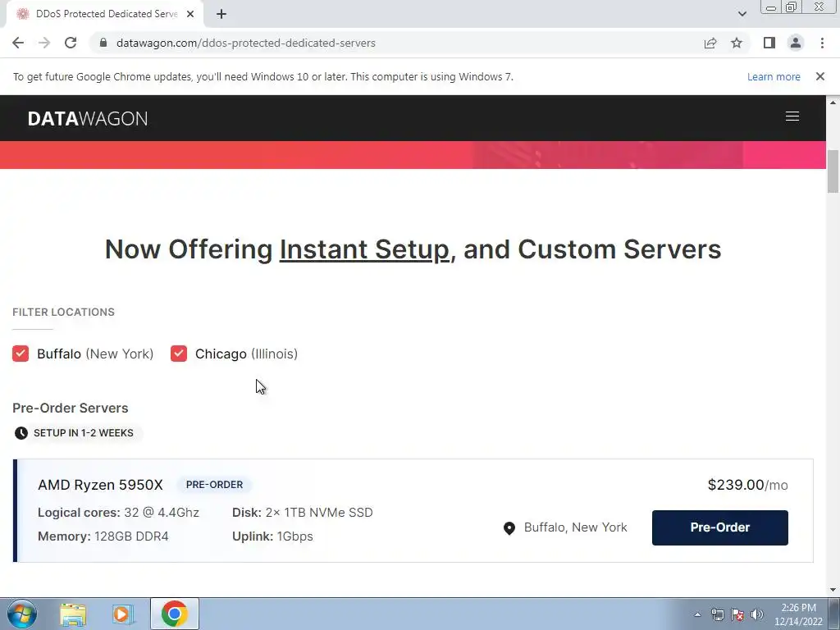Click the page scrollbar thumb
Viewport: 840px width, 630px height.
pos(833,171)
